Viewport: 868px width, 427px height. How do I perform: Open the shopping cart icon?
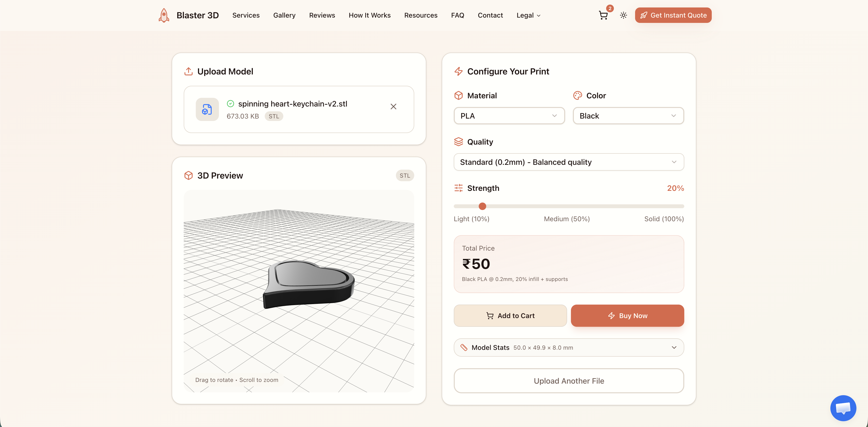pos(603,15)
